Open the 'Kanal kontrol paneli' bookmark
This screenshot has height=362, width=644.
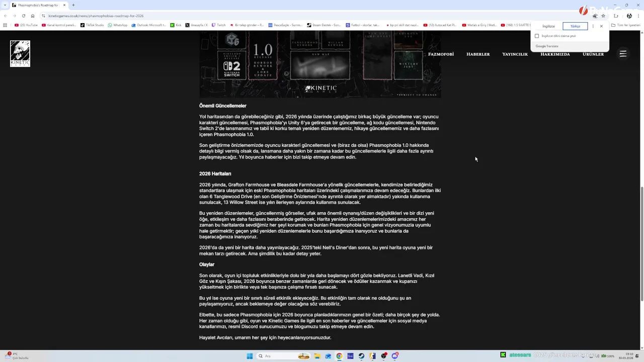59,25
